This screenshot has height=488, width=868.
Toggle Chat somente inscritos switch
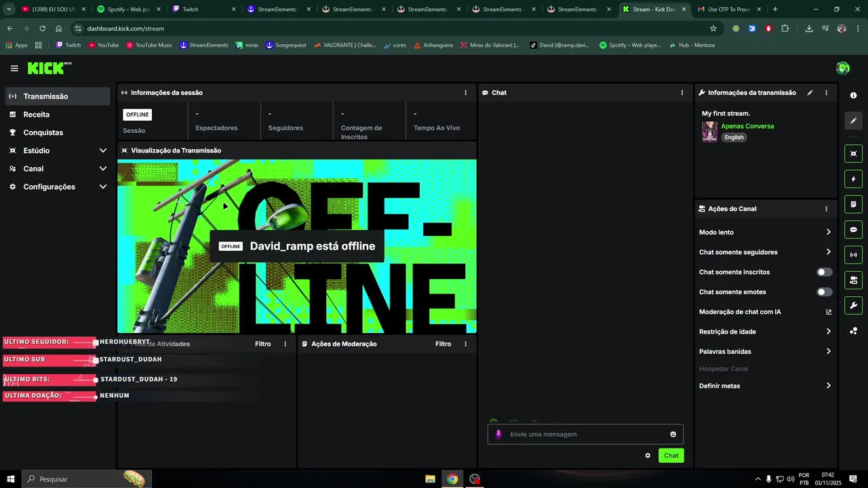click(x=825, y=272)
